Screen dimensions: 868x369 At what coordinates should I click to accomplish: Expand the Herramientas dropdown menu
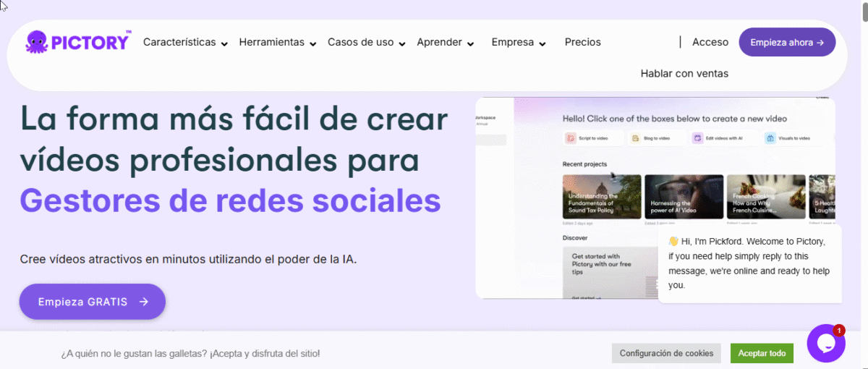278,42
